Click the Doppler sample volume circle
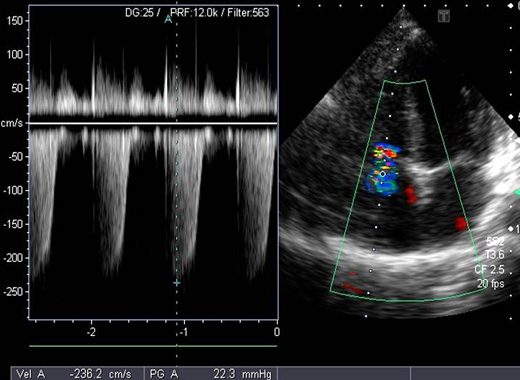 pyautogui.click(x=383, y=174)
